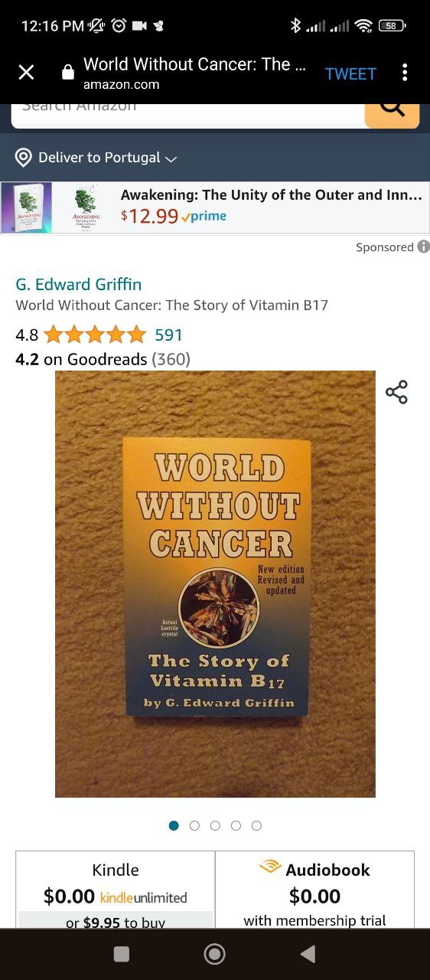Share this book using the share icon
Image resolution: width=430 pixels, height=980 pixels.
click(396, 392)
